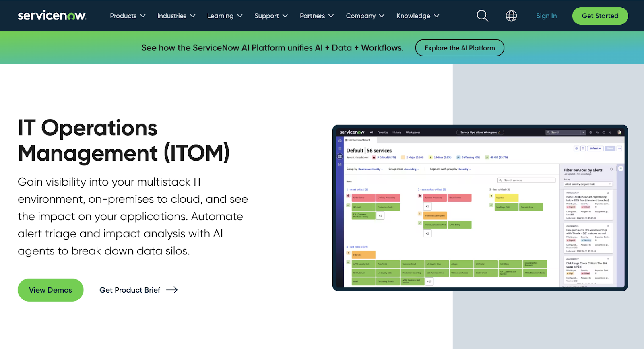This screenshot has height=349, width=644.
Task: Click the list icon in the screenshot's left sidebar
Action: [340, 149]
